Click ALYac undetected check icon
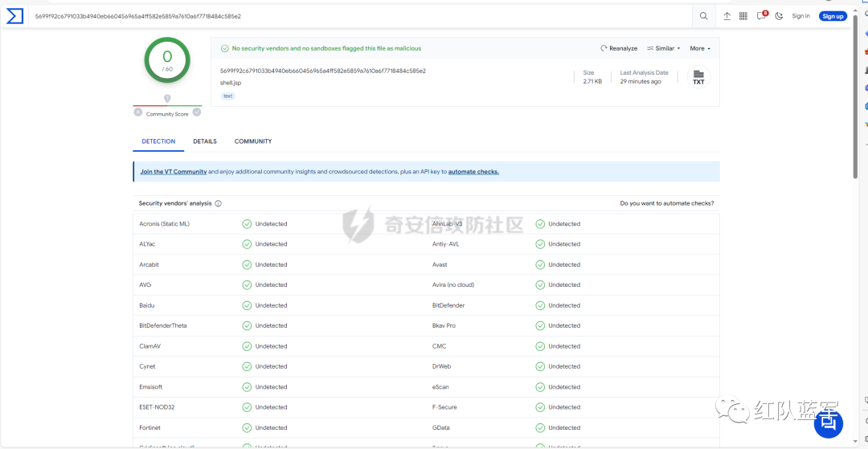The width and height of the screenshot is (868, 449). point(247,244)
